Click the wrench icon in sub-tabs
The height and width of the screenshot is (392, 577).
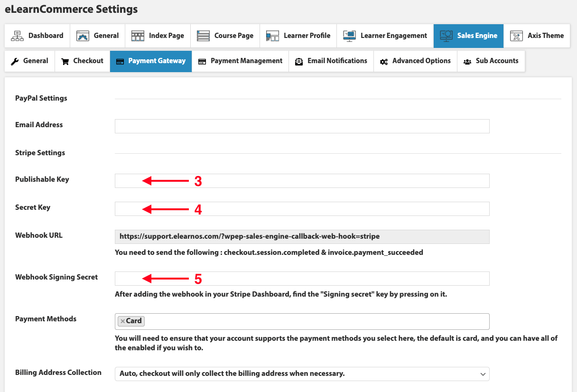click(15, 61)
